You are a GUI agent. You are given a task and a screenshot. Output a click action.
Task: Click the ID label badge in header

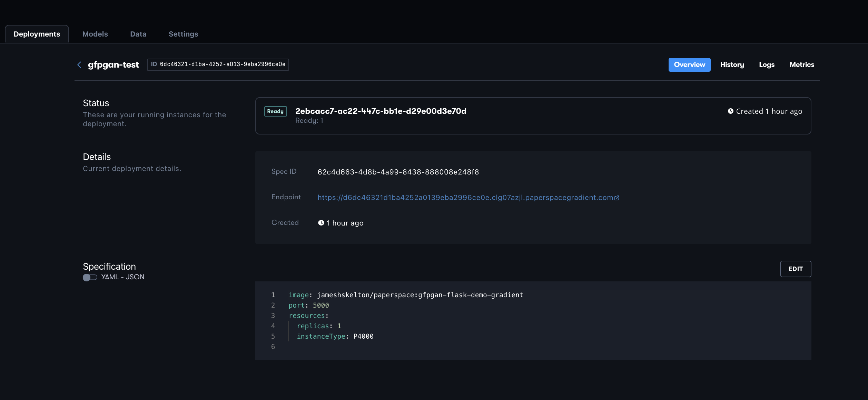click(x=154, y=64)
